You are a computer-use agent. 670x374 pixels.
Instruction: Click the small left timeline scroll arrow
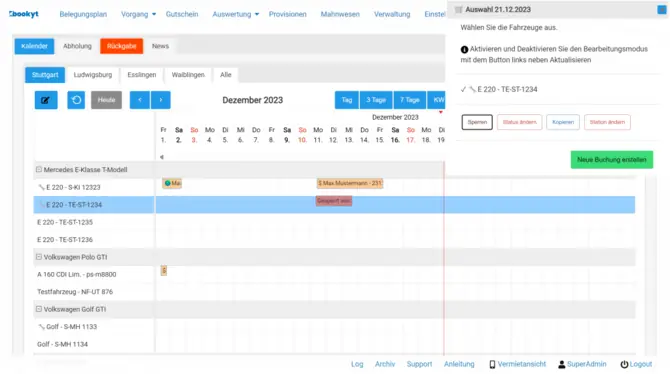[x=162, y=157]
